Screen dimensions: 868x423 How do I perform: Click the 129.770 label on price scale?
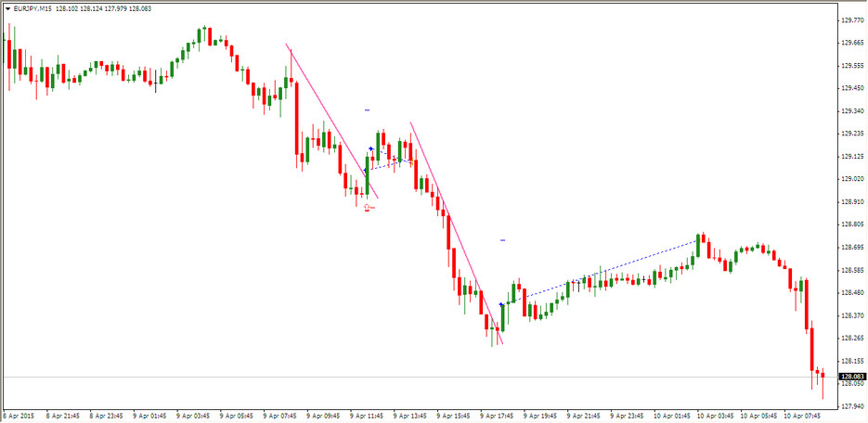(x=851, y=19)
